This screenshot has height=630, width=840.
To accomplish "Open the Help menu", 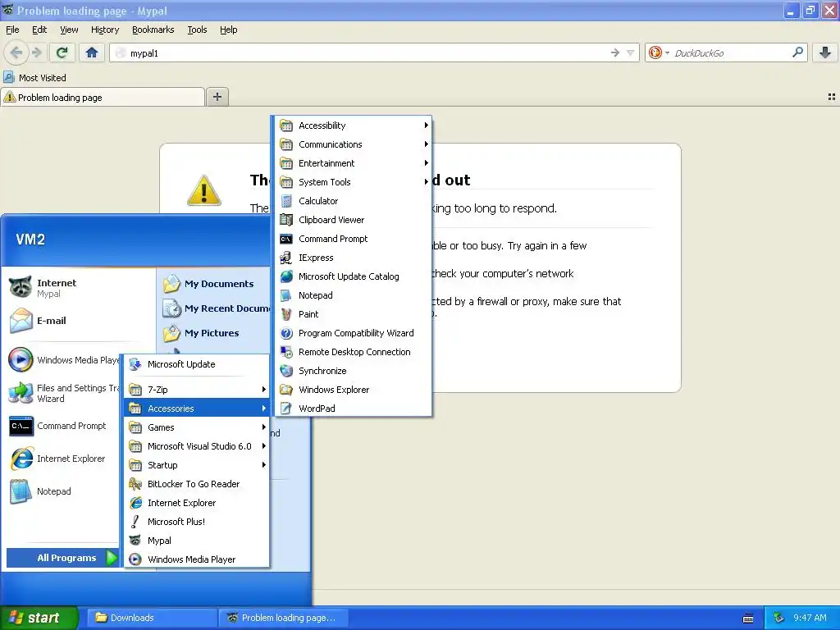I will click(x=228, y=30).
